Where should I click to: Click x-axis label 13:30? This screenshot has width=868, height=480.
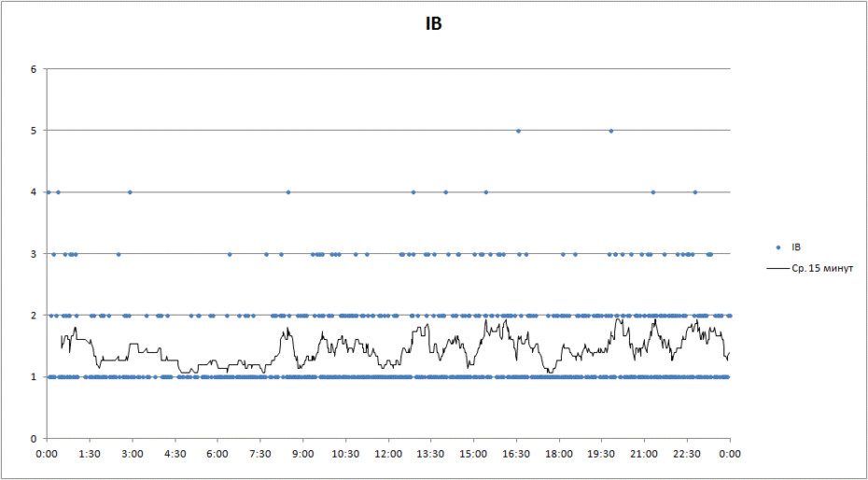tap(430, 454)
